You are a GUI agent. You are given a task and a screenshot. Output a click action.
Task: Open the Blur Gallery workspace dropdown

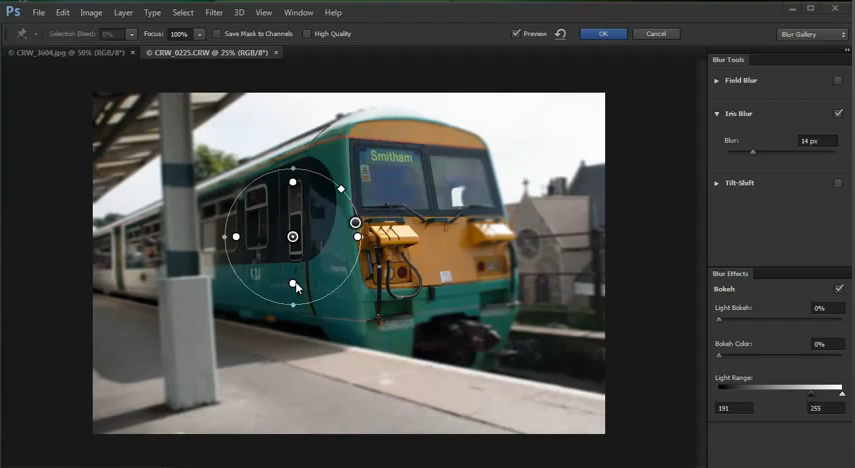(812, 34)
